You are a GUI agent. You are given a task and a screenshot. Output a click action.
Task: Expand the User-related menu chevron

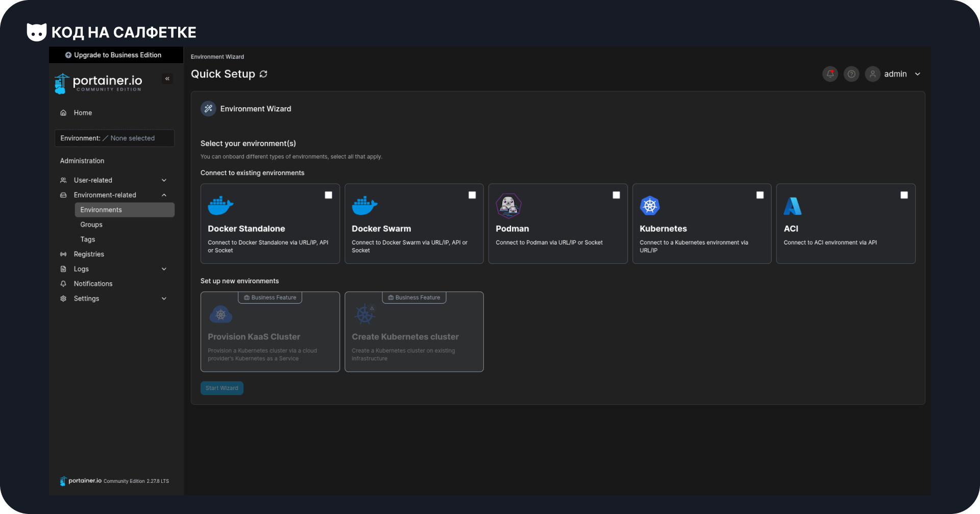[164, 180]
